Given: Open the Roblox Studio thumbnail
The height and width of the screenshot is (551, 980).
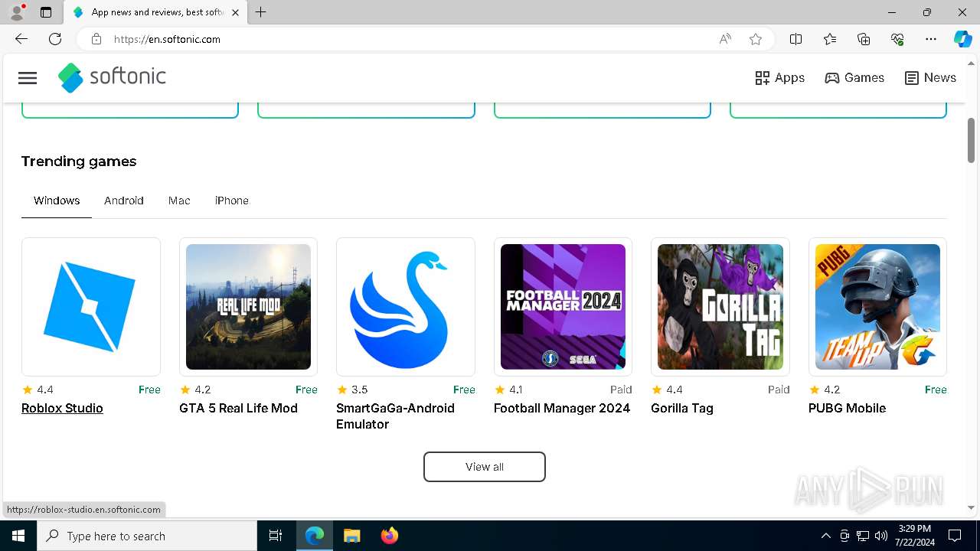Looking at the screenshot, I should pos(91,307).
